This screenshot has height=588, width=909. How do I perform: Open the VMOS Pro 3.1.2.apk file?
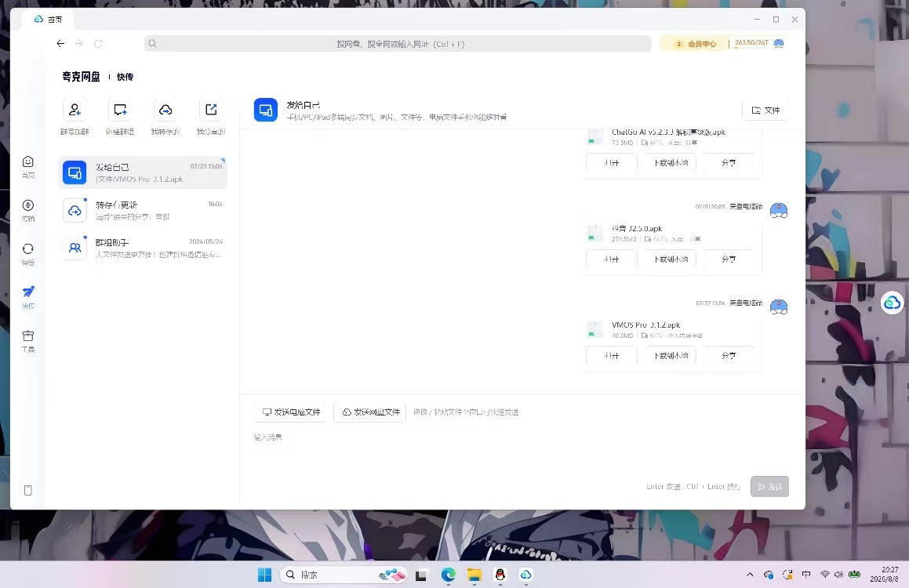tap(612, 356)
